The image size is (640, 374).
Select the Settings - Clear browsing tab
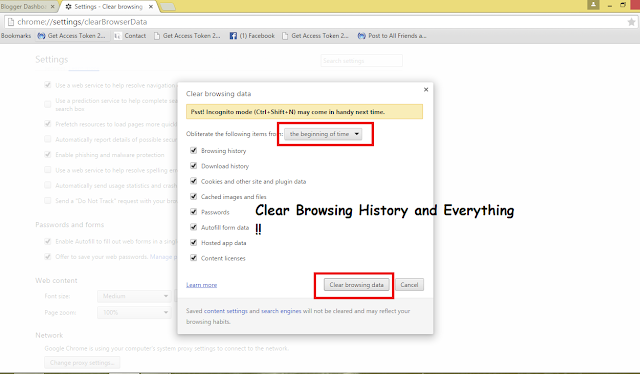click(x=108, y=7)
